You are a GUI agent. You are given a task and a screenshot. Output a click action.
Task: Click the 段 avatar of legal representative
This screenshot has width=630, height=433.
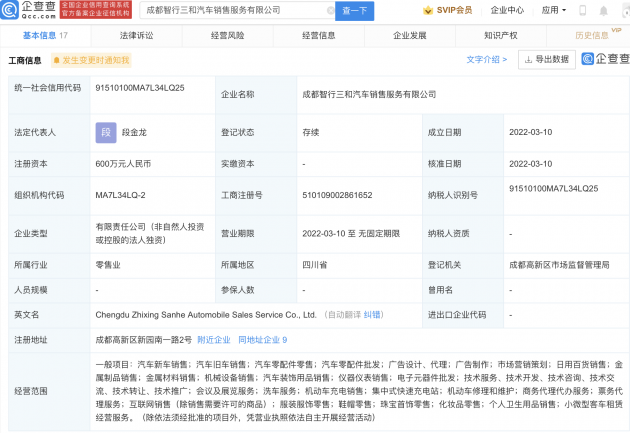(106, 133)
